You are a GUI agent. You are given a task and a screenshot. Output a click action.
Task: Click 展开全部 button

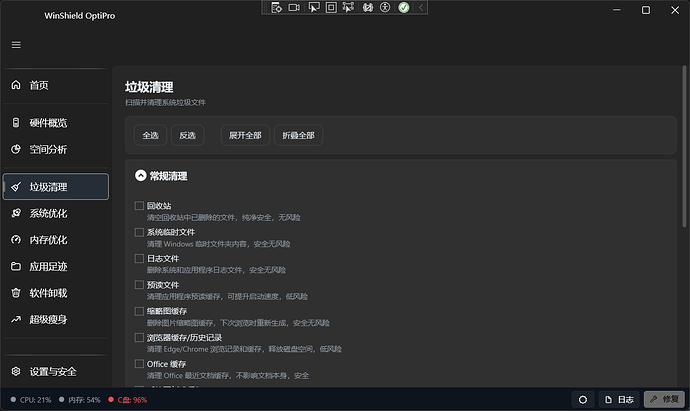[x=245, y=136]
